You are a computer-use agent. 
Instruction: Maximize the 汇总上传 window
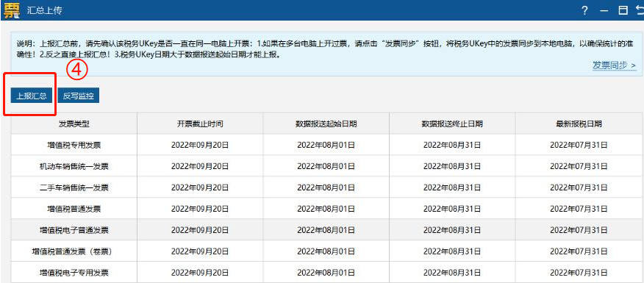click(623, 11)
